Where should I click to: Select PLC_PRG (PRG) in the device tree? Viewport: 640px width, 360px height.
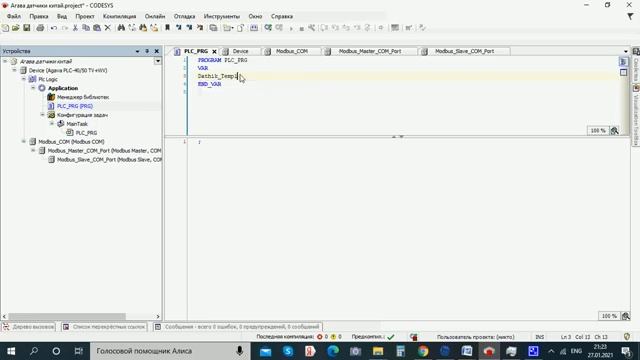(x=75, y=106)
